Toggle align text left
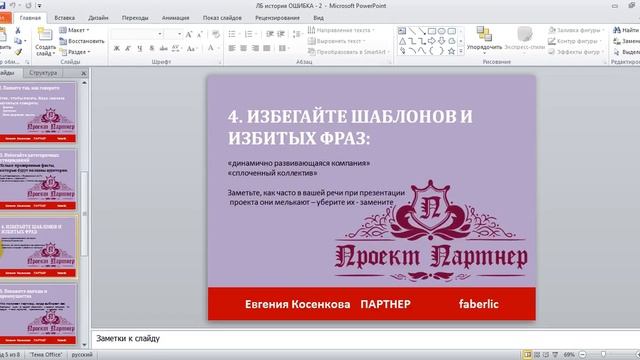The image size is (640, 360). [232, 48]
